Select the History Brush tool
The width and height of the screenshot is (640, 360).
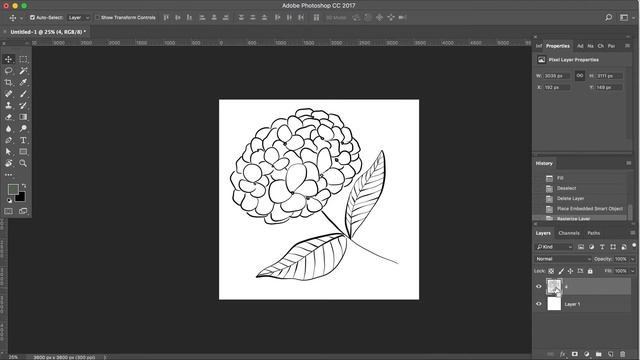(23, 105)
